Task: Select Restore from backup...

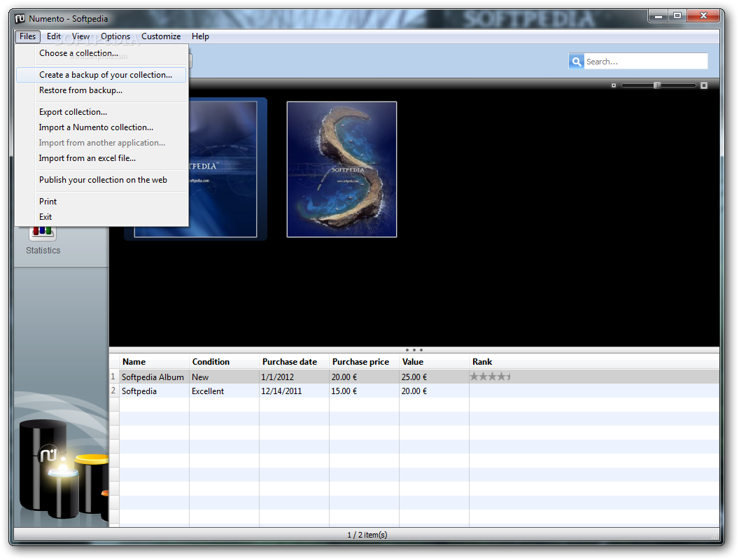Action: pos(101,90)
